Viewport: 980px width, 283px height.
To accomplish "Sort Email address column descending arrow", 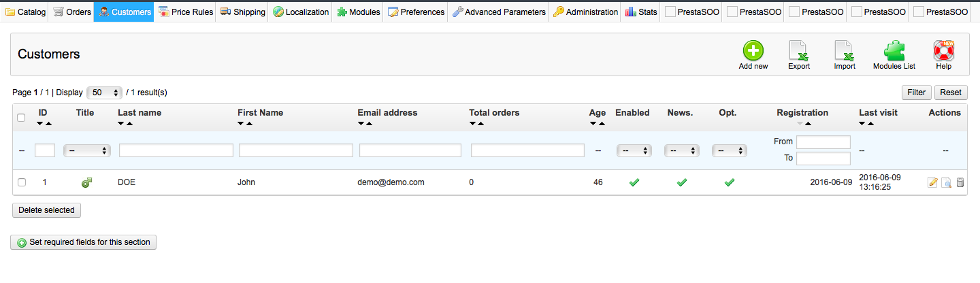I will pos(361,124).
